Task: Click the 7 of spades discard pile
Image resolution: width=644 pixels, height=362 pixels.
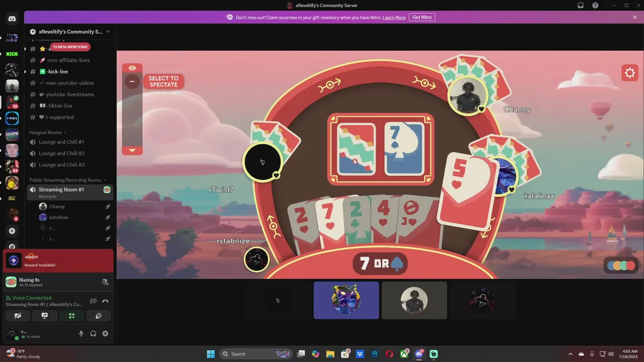Action: [x=405, y=149]
